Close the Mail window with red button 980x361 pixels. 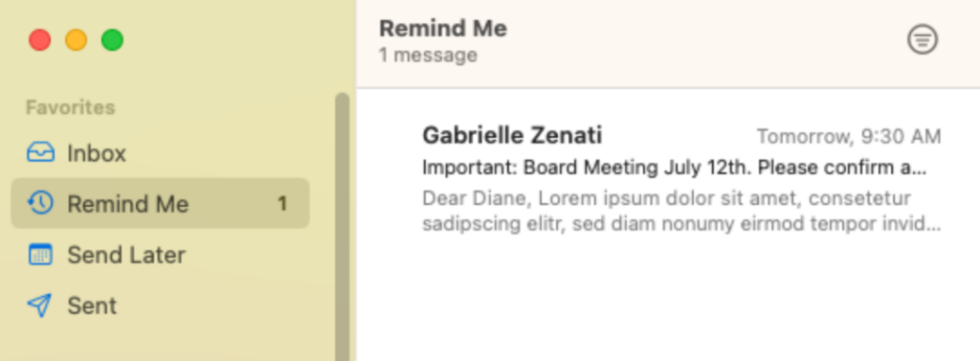40,40
